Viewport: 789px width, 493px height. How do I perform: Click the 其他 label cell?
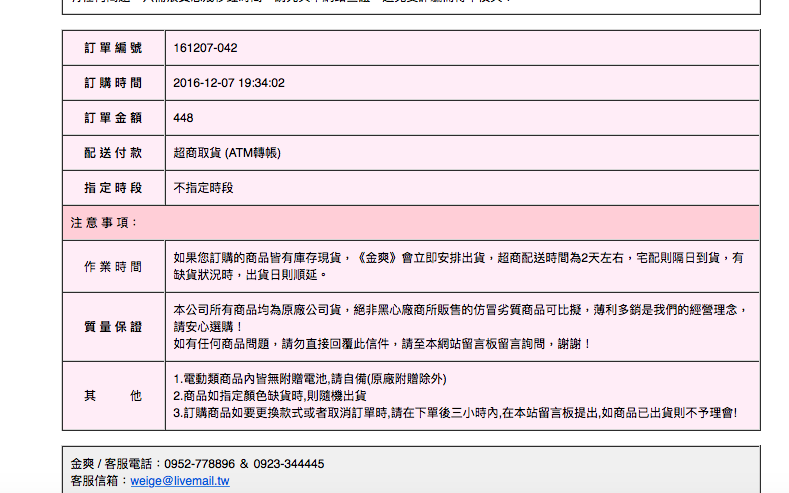(x=113, y=395)
